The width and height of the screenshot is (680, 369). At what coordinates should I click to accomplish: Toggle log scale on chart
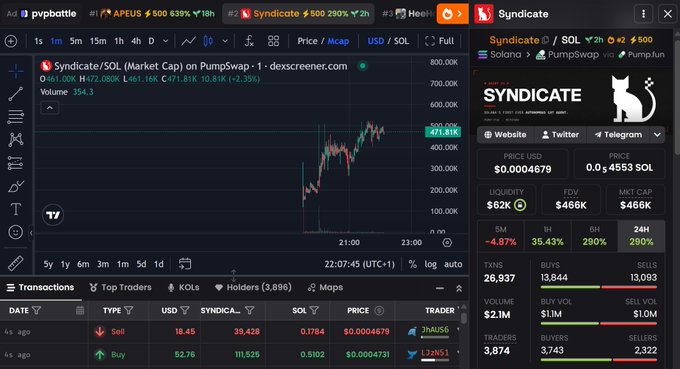click(431, 264)
